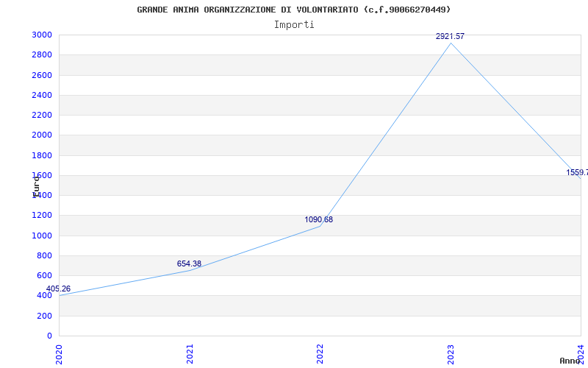The height and width of the screenshot is (368, 588).
Task: Click the 3000 y-axis tick label
Action: click(42, 35)
